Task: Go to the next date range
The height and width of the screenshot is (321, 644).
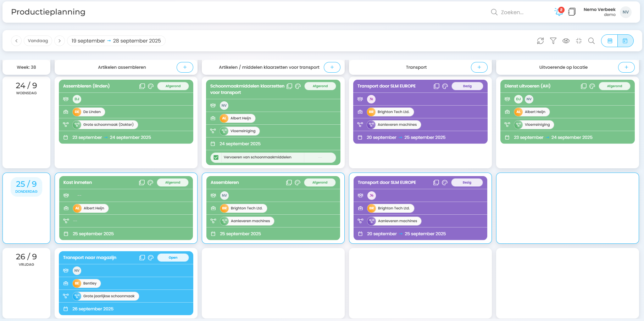Action: [60, 41]
